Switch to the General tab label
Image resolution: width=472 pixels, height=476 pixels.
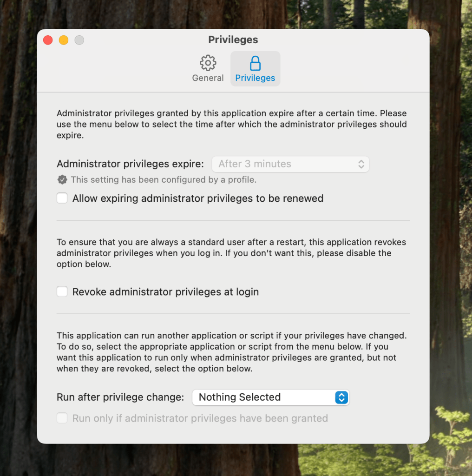[x=208, y=78]
